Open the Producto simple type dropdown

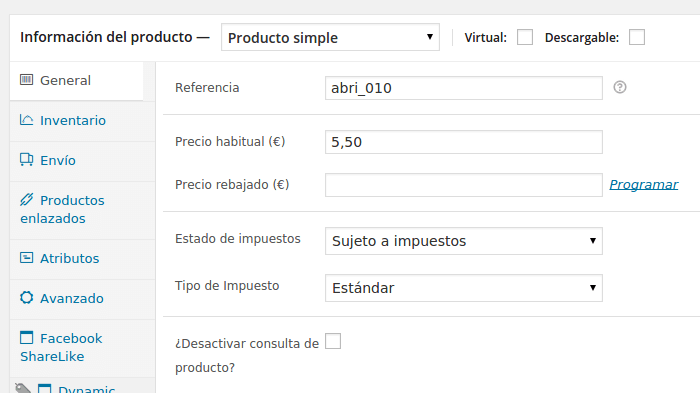[330, 37]
